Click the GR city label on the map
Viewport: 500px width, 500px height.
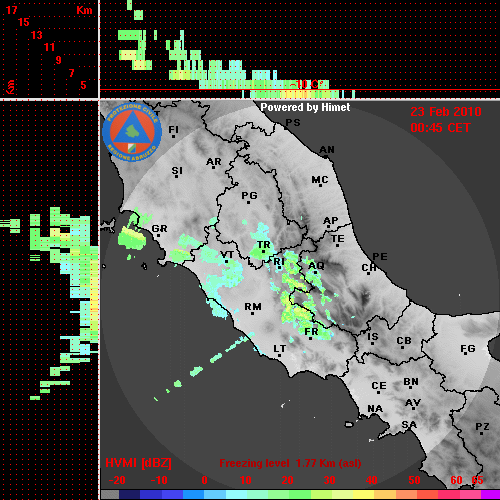(159, 229)
